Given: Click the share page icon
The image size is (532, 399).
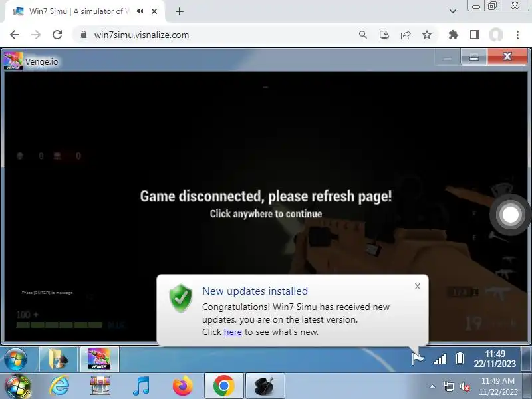Looking at the screenshot, I should point(406,35).
